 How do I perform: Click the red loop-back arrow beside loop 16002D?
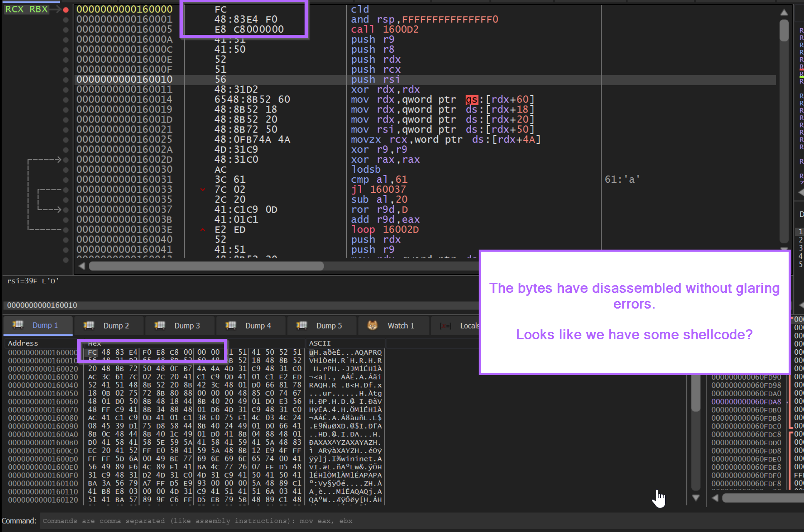click(x=203, y=230)
